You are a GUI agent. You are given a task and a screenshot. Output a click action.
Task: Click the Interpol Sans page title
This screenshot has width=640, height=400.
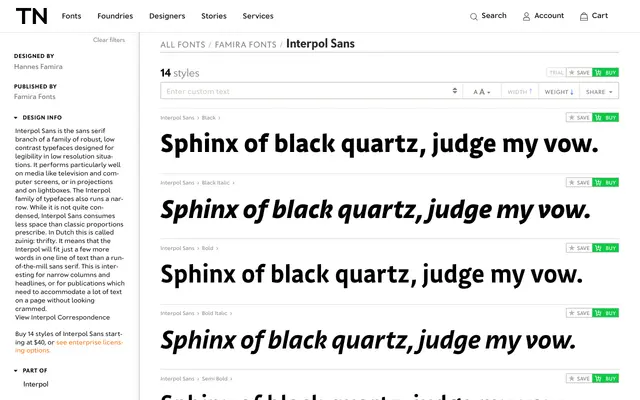click(320, 44)
